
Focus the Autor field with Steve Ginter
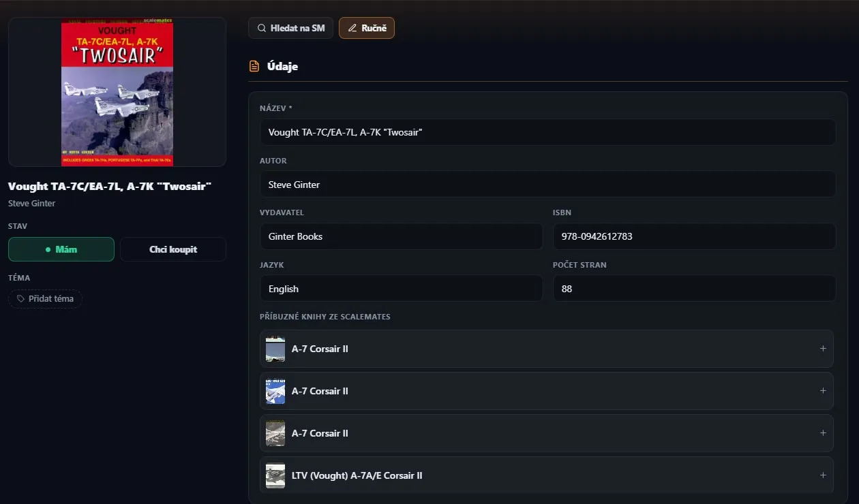pos(547,185)
